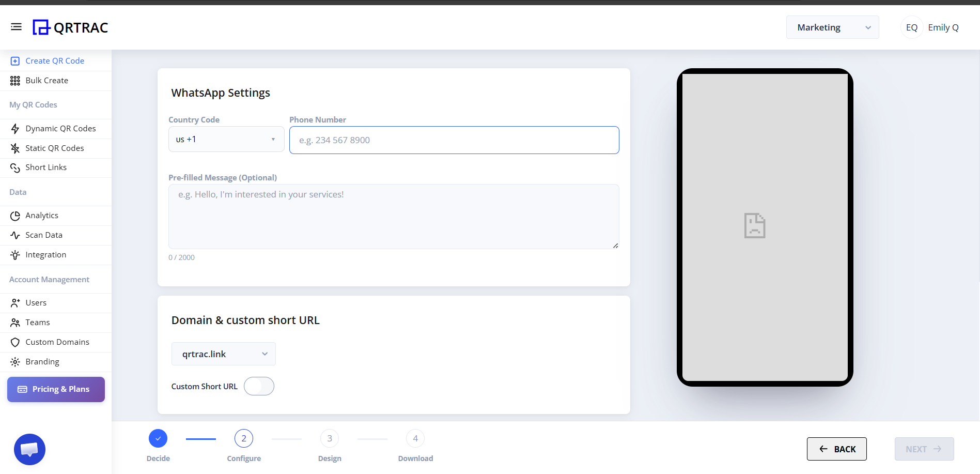The height and width of the screenshot is (474, 980).
Task: Click the Users person icon
Action: (x=15, y=303)
